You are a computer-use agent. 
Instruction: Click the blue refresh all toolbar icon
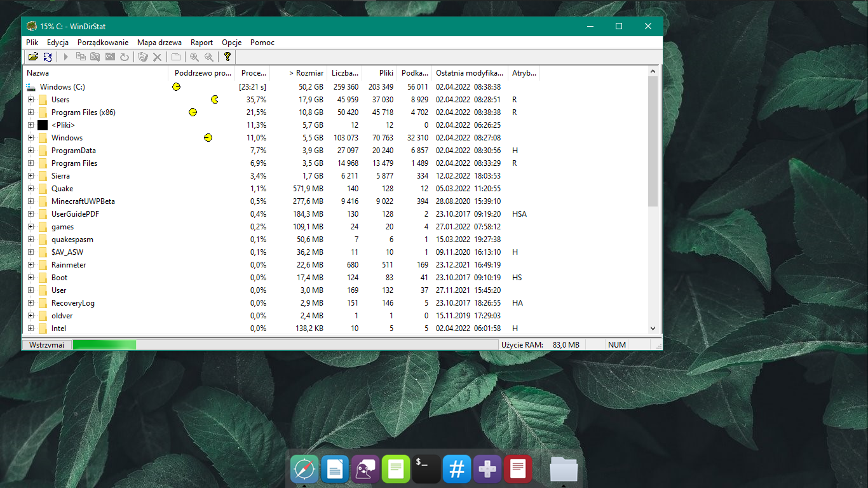point(48,57)
